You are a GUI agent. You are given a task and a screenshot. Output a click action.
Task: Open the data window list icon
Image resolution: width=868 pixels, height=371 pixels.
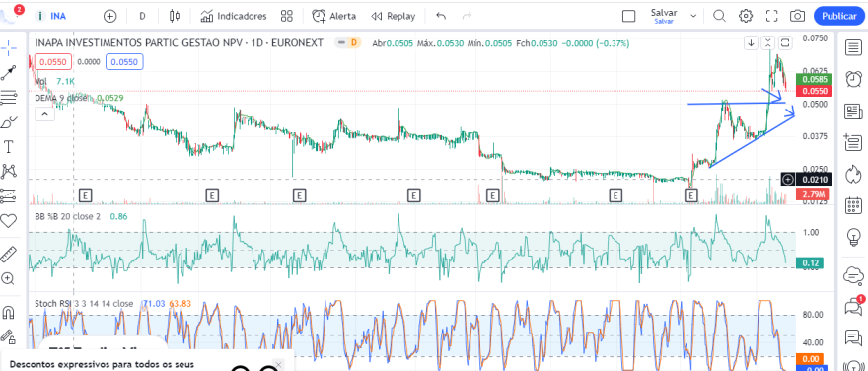[853, 143]
